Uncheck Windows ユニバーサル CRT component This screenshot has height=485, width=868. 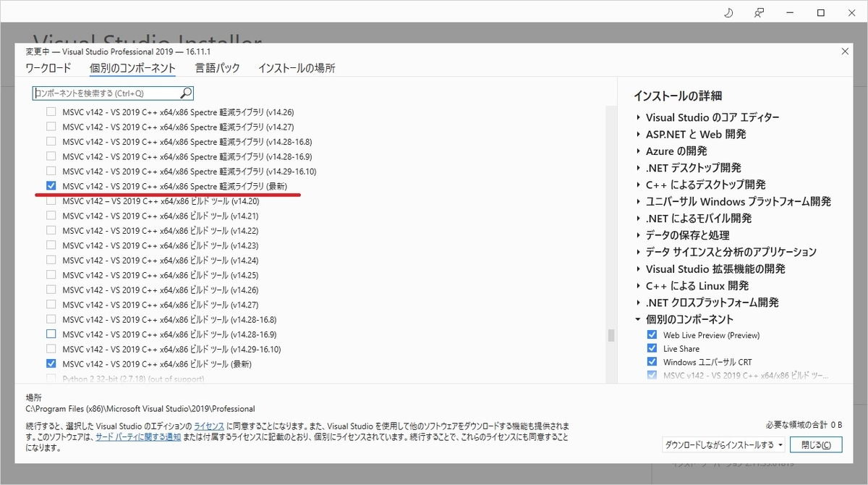(652, 362)
